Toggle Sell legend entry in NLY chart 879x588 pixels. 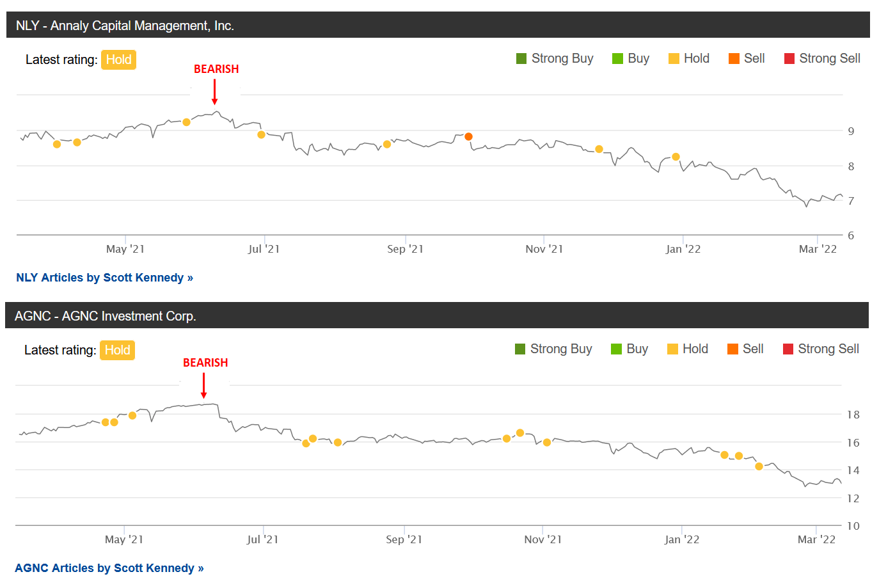pos(747,59)
